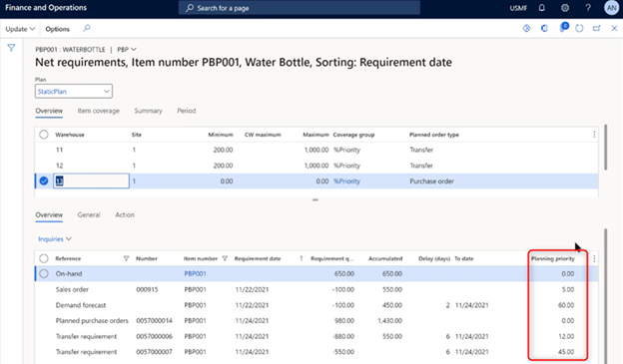Switch to the Item coverage tab
This screenshot has height=364, width=623.
[99, 111]
